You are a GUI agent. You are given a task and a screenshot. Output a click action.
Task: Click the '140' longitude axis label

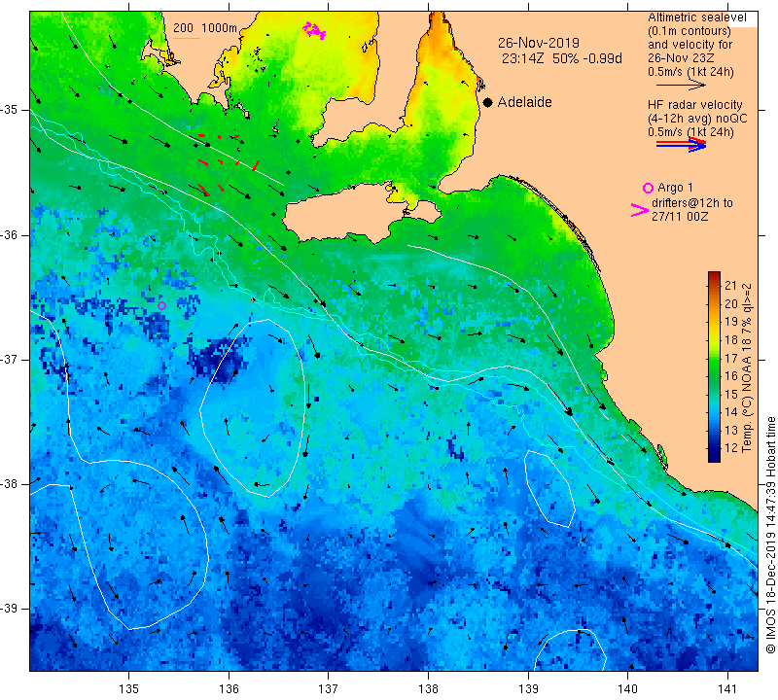tap(627, 688)
